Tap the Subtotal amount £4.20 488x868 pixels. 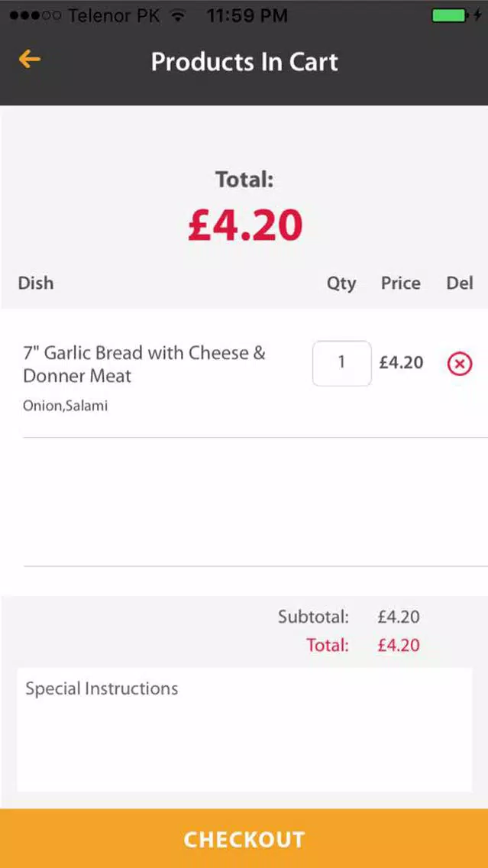(x=399, y=617)
